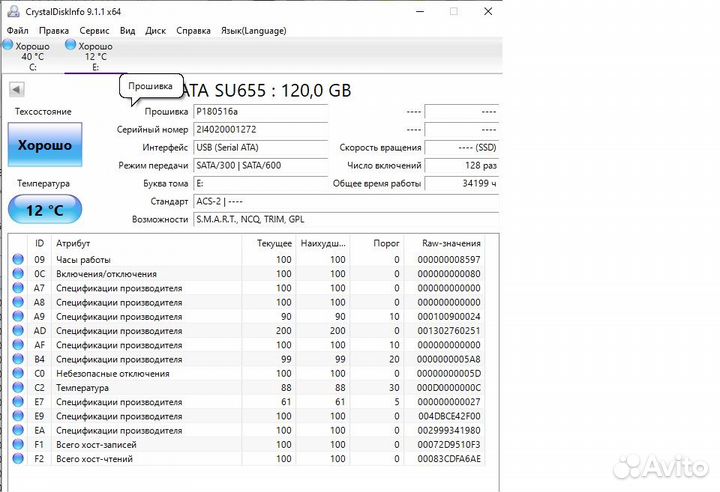
Task: Select the Небезопасные отключения attribute row
Action: [248, 373]
